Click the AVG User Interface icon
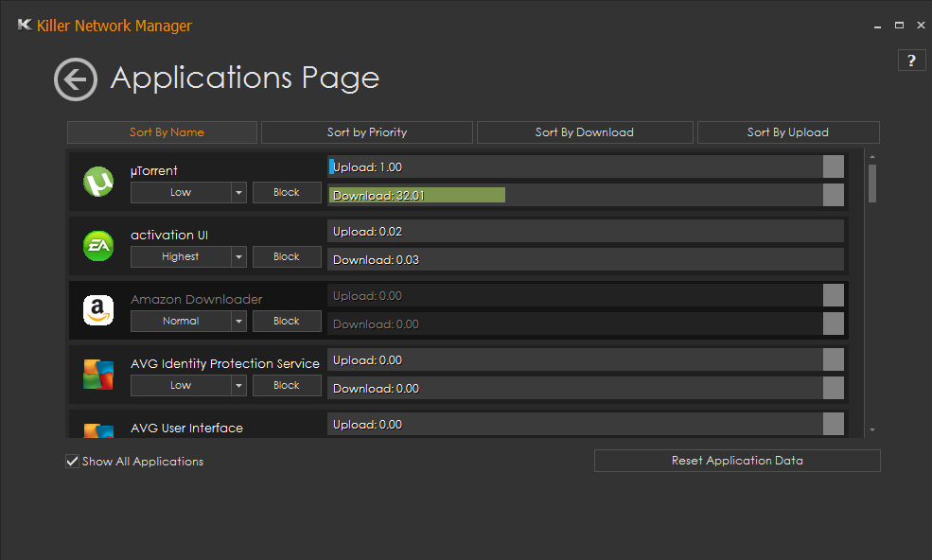Image resolution: width=932 pixels, height=560 pixels. (98, 430)
